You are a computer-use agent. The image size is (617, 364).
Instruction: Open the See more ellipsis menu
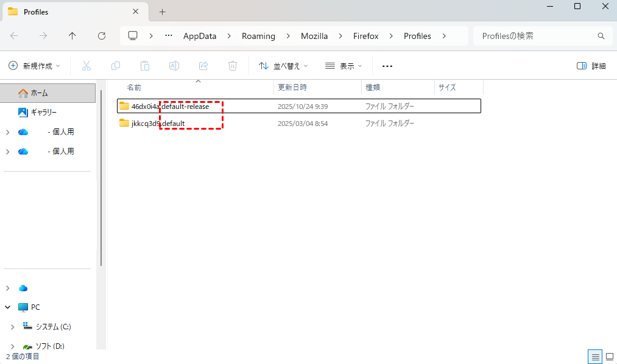tap(387, 66)
